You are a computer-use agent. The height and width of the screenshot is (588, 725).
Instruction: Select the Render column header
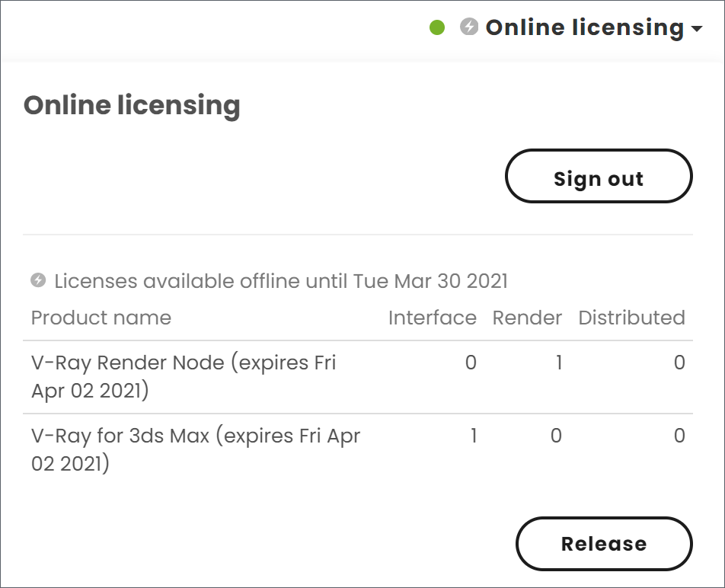point(527,318)
